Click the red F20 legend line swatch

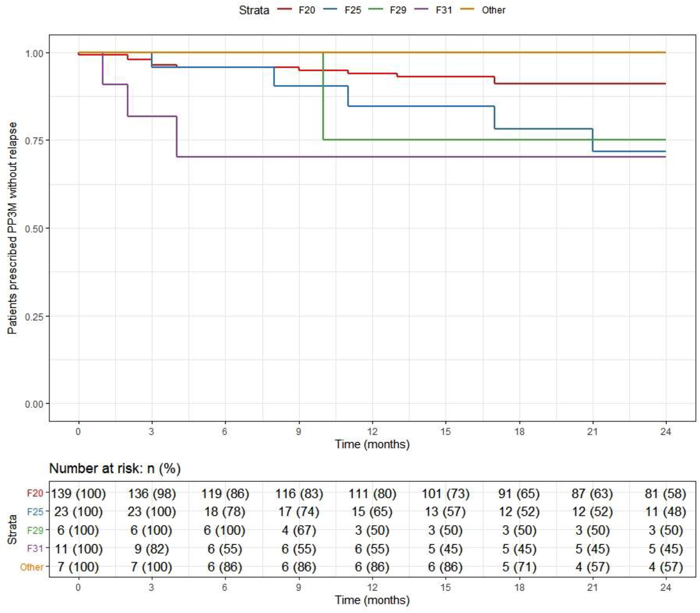tap(285, 9)
